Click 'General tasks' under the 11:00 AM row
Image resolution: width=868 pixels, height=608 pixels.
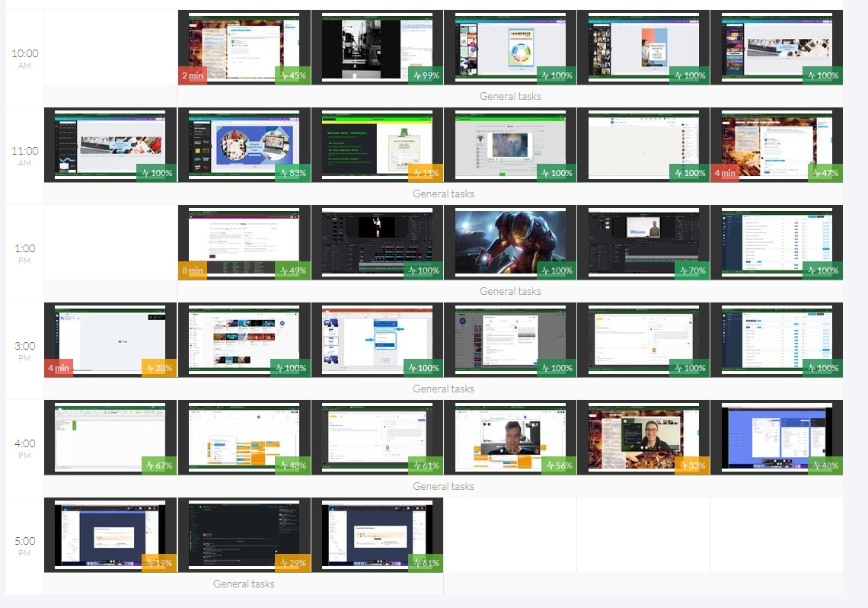click(x=443, y=194)
